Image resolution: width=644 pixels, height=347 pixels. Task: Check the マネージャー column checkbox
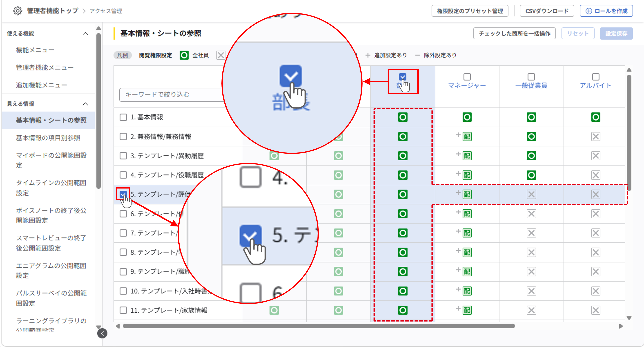click(467, 77)
